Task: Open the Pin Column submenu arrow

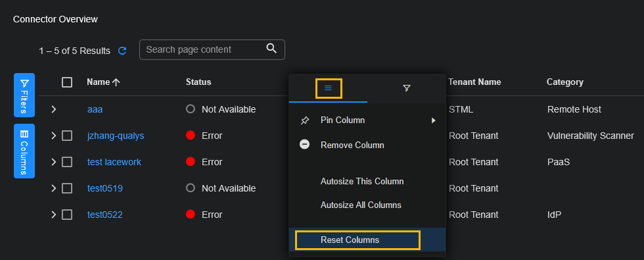Action: point(433,120)
